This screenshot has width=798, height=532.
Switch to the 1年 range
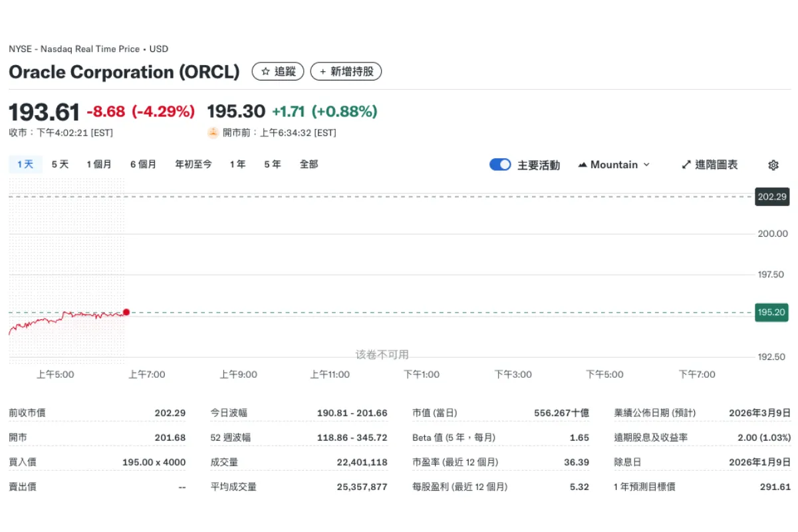pyautogui.click(x=237, y=164)
